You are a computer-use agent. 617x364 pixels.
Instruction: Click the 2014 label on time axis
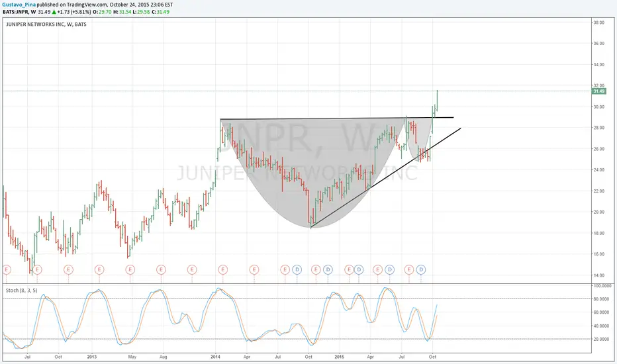pyautogui.click(x=215, y=357)
